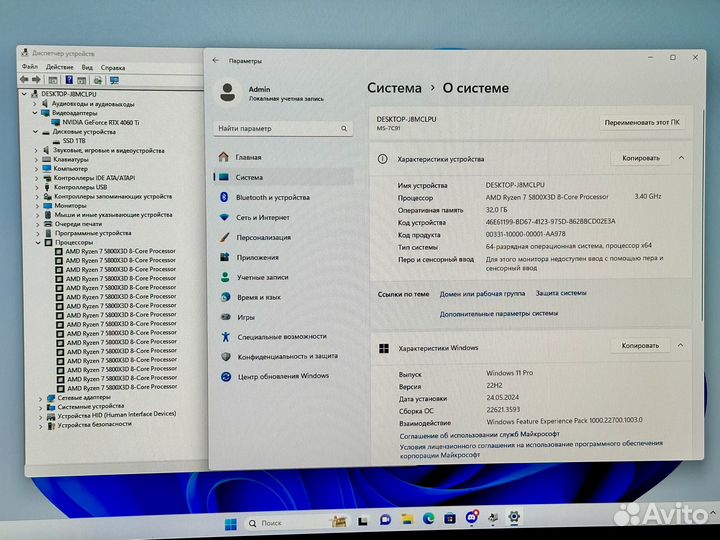Open the Вид menu in Device Manager
The height and width of the screenshot is (540, 720).
87,68
